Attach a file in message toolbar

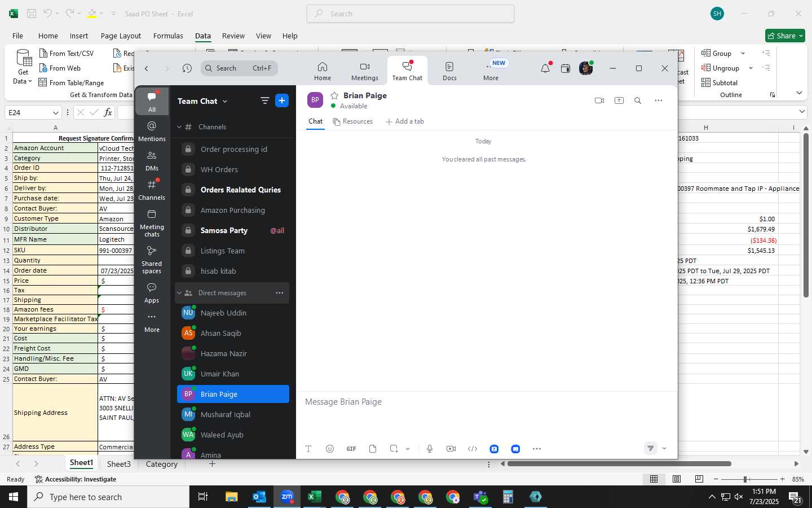pyautogui.click(x=373, y=449)
